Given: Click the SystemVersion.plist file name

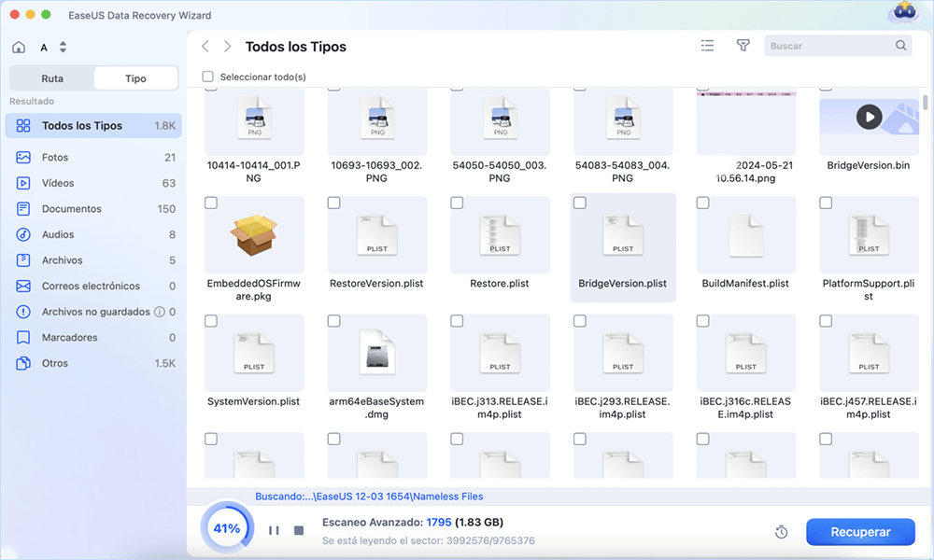Looking at the screenshot, I should [254, 401].
